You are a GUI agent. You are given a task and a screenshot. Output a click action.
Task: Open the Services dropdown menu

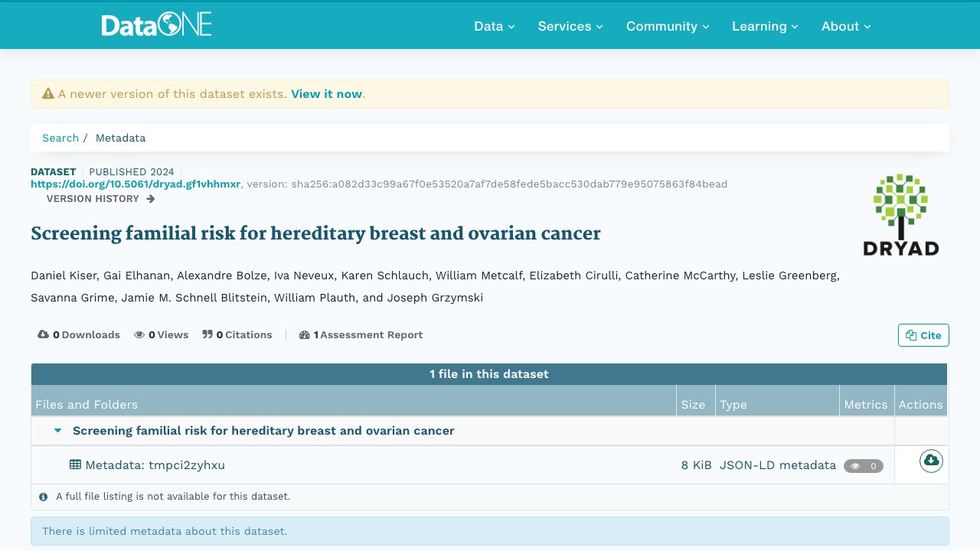point(570,26)
